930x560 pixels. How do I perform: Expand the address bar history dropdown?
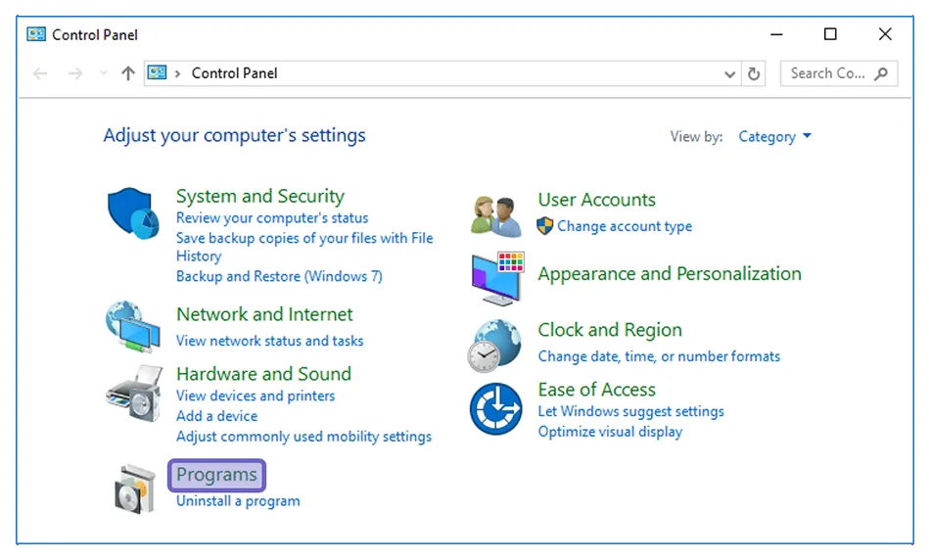730,74
